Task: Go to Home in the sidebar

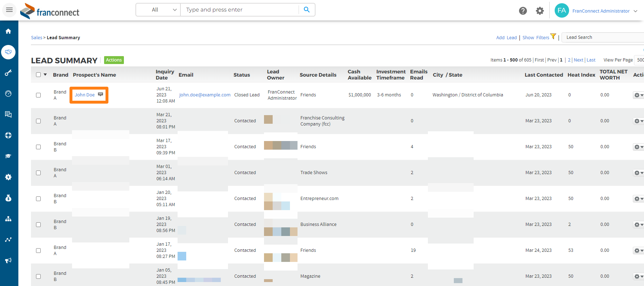Action: 8,31
